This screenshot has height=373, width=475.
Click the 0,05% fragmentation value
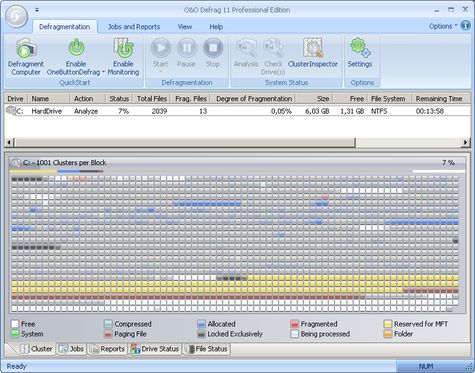point(281,111)
